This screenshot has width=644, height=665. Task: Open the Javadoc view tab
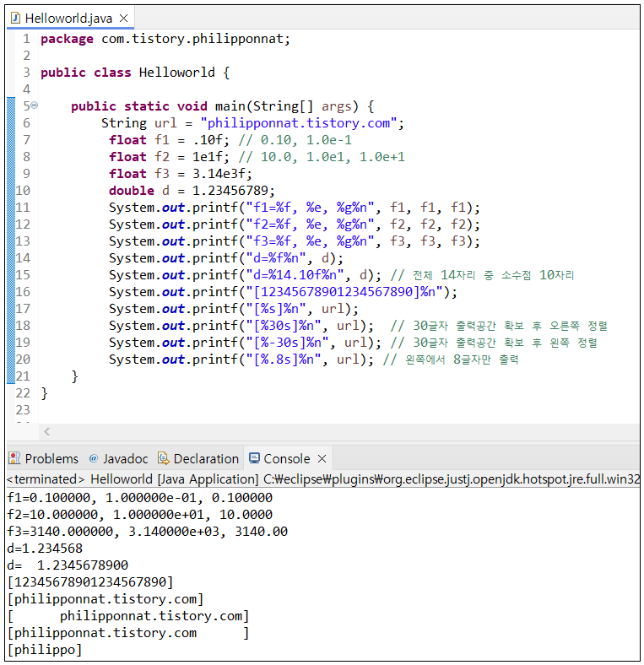click(x=118, y=458)
